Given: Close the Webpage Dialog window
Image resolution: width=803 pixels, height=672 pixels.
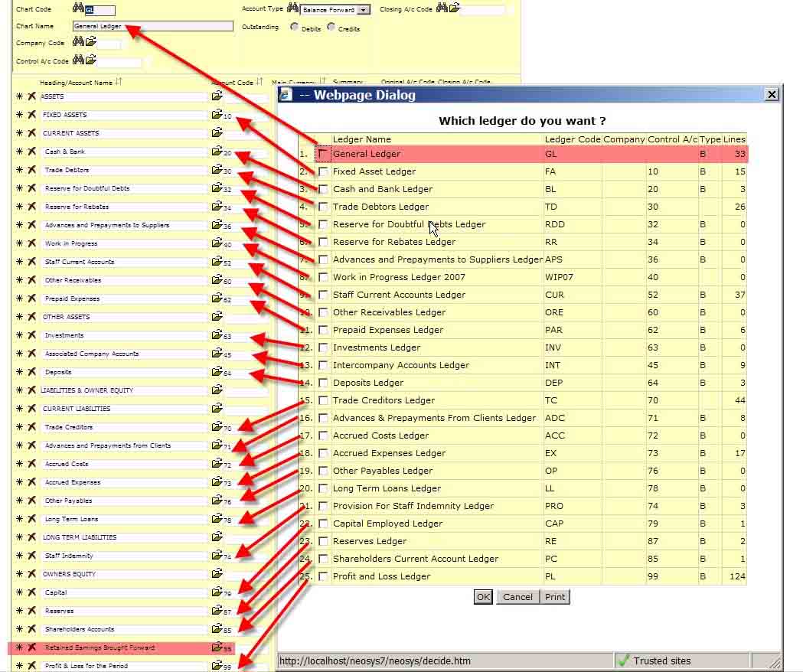Looking at the screenshot, I should pos(772,94).
